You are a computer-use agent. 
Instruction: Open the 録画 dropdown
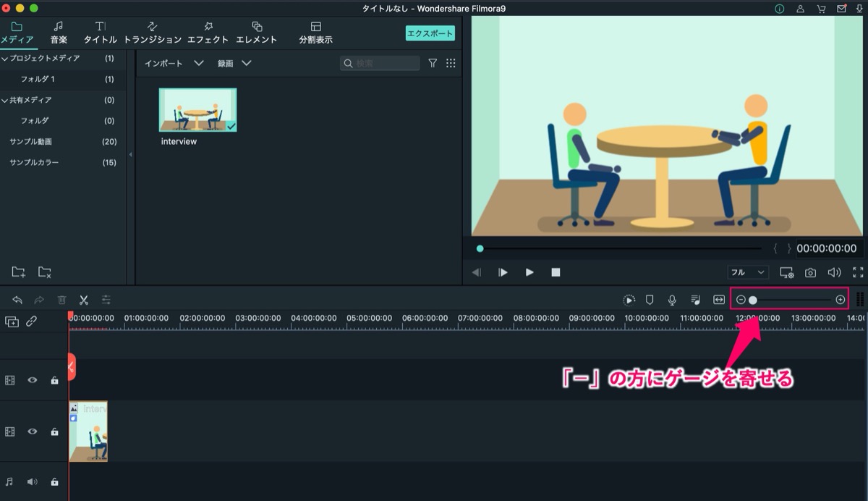[x=234, y=64]
